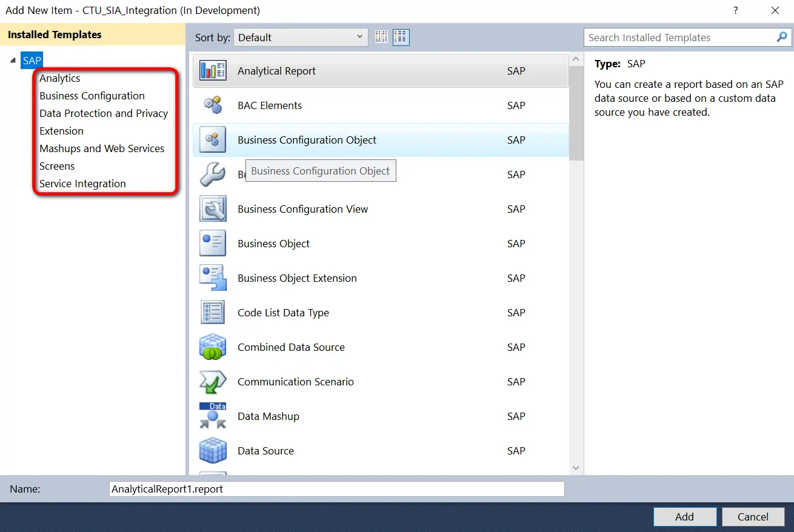Click the Code List Data Type icon
794x532 pixels.
pyautogui.click(x=213, y=313)
